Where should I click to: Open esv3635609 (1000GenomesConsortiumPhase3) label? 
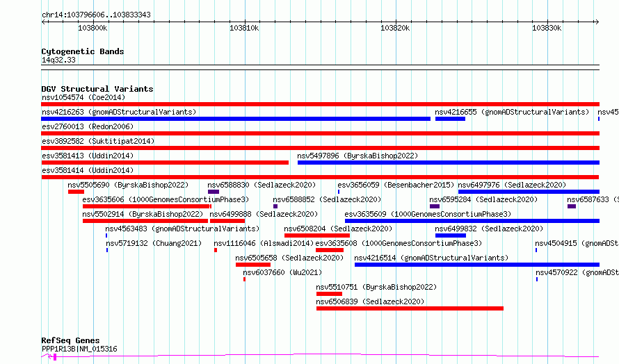tap(428, 214)
